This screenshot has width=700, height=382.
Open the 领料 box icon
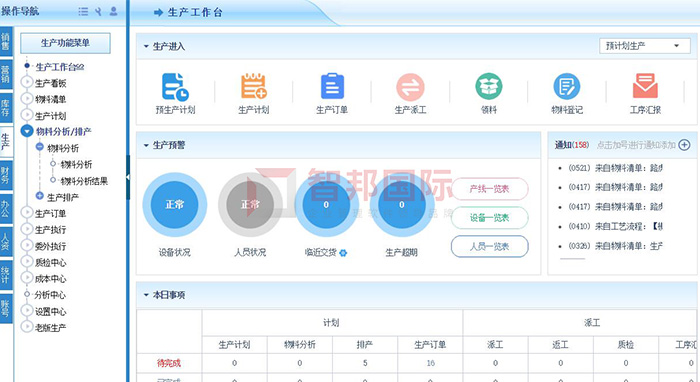click(x=488, y=86)
